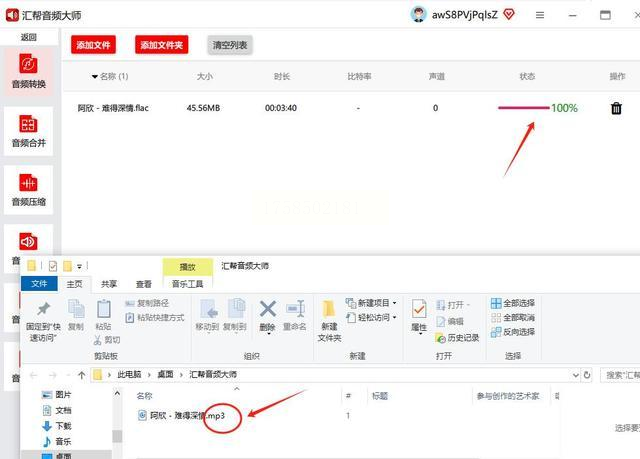This screenshot has width=640, height=459.
Task: Open 属性 properties checkmark icon
Action: [419, 310]
